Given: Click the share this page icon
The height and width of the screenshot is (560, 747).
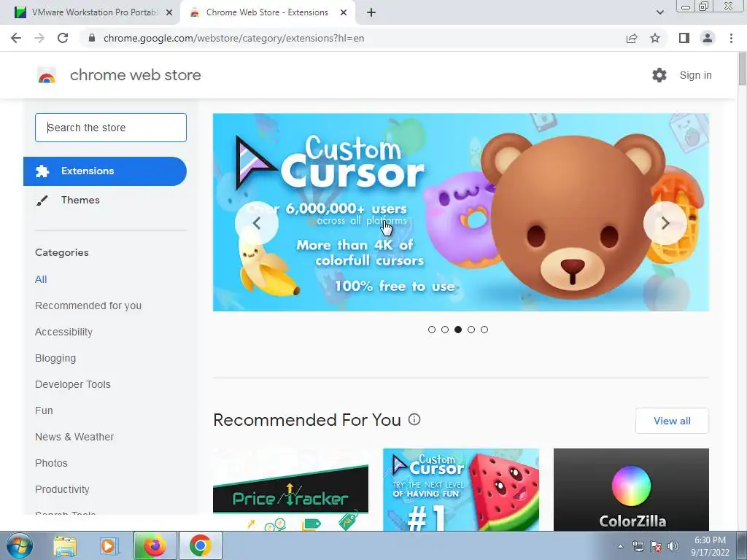Looking at the screenshot, I should click(632, 38).
